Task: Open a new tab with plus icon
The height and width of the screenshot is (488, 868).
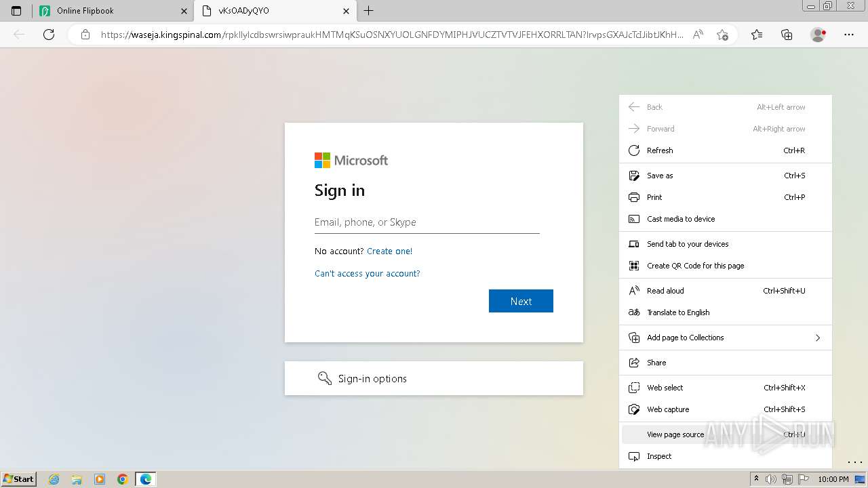Action: 368,11
